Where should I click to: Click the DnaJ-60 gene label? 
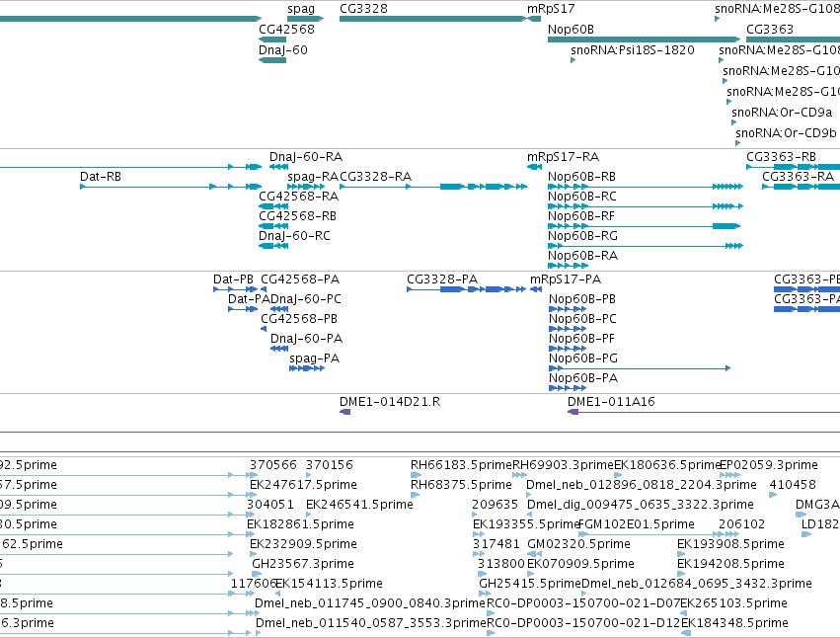click(x=283, y=50)
